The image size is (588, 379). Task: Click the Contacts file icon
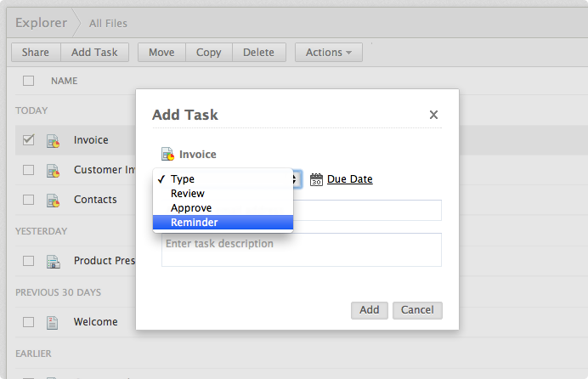click(53, 200)
